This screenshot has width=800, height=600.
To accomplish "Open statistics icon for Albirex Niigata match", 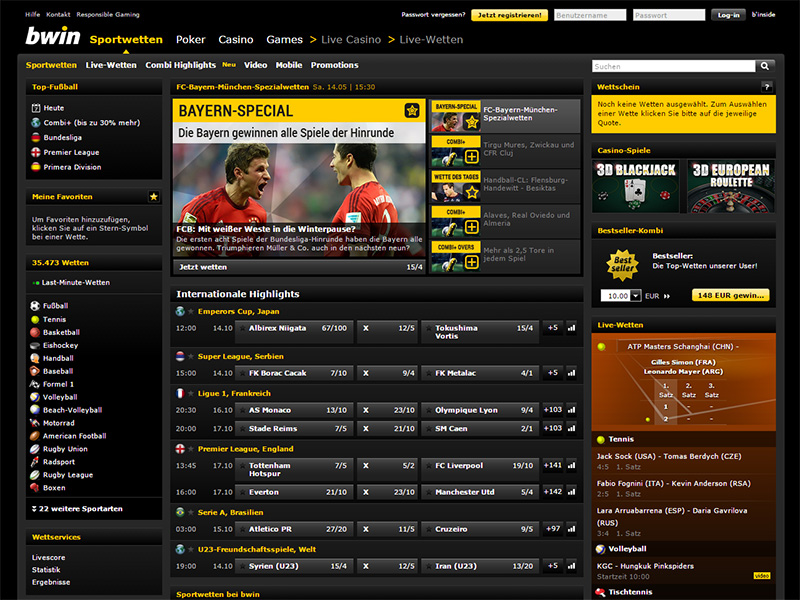I will pyautogui.click(x=571, y=328).
